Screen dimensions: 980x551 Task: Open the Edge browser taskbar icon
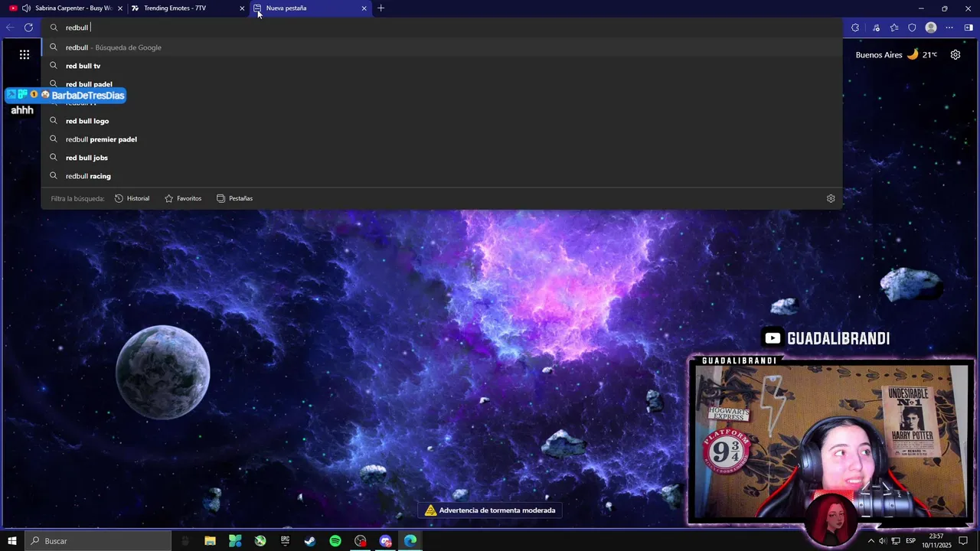tap(410, 541)
